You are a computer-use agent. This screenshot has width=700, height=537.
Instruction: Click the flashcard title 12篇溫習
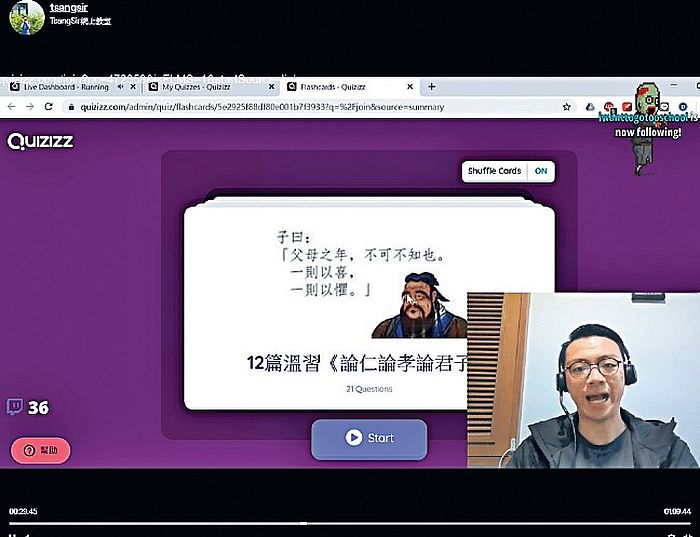357,364
